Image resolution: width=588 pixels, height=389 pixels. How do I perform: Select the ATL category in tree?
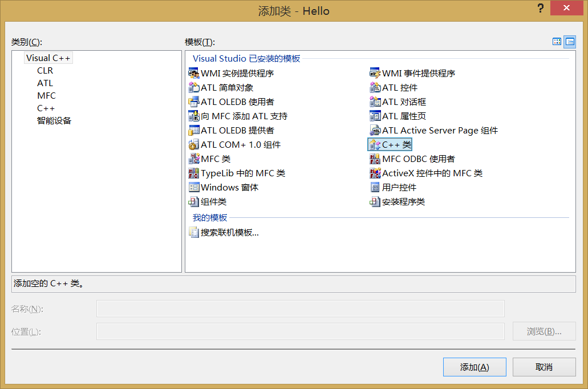coord(45,83)
